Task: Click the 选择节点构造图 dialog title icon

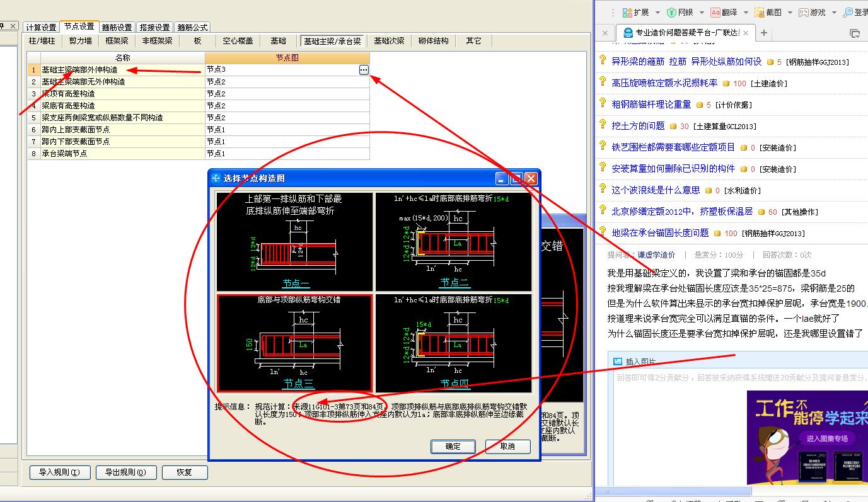Action: click(216, 178)
